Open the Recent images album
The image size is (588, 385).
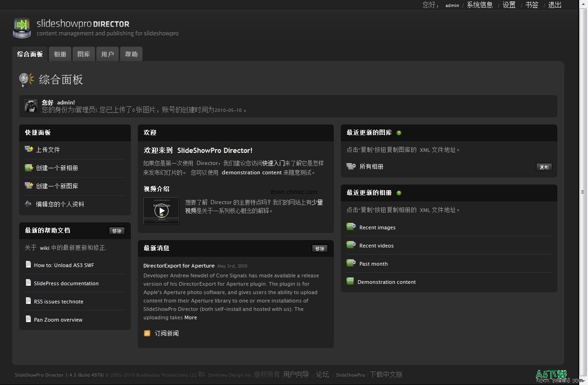377,227
